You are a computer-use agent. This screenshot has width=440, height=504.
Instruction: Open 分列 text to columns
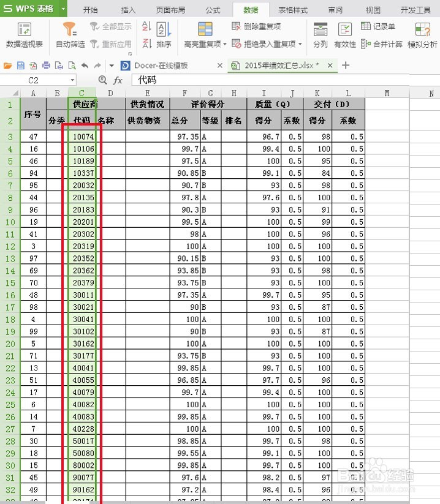pyautogui.click(x=320, y=35)
